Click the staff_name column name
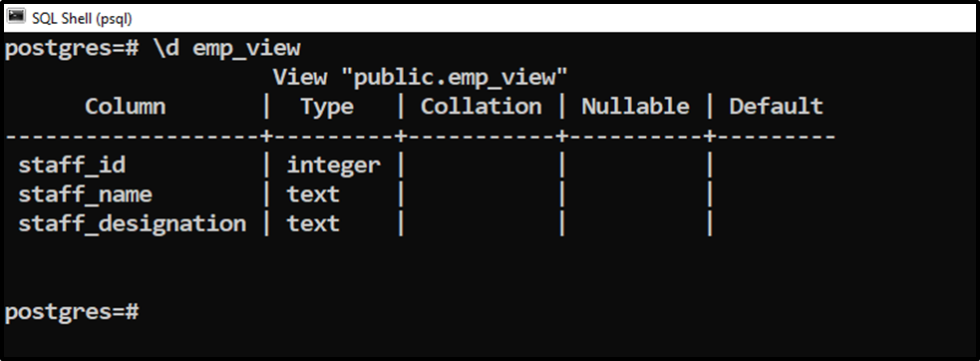Viewport: 980px width, 361px height. [x=85, y=194]
